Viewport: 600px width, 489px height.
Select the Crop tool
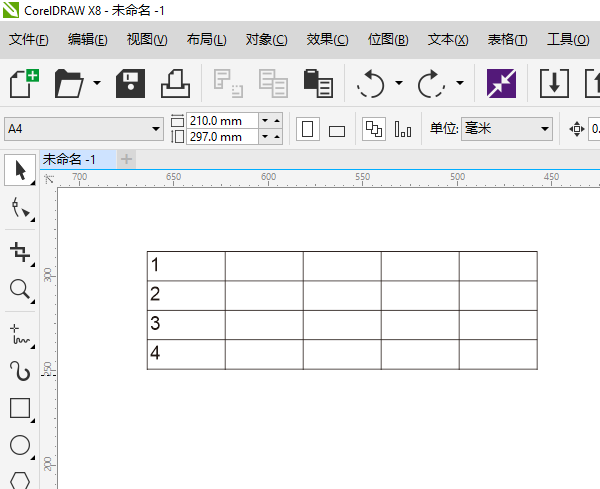[20, 252]
